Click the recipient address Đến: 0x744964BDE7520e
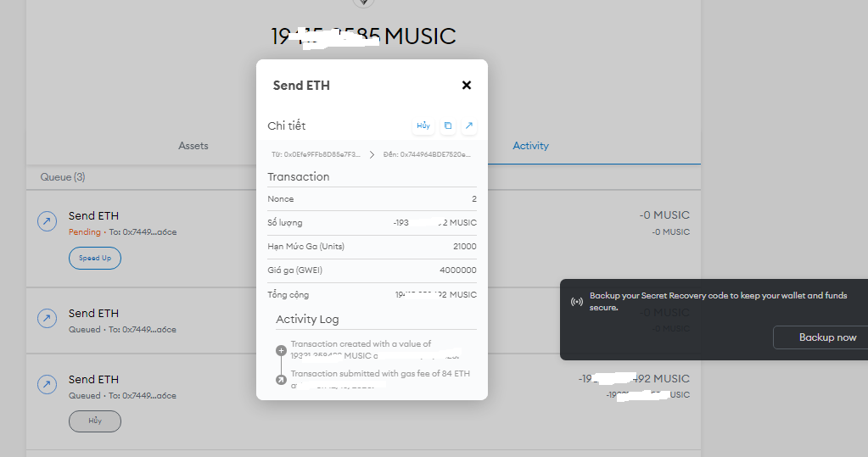Viewport: 868px width, 457px height. click(427, 154)
